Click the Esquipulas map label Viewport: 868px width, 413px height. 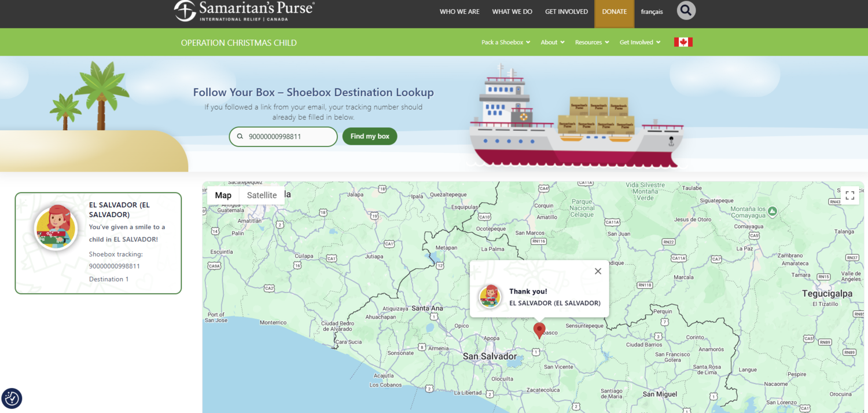click(x=465, y=207)
